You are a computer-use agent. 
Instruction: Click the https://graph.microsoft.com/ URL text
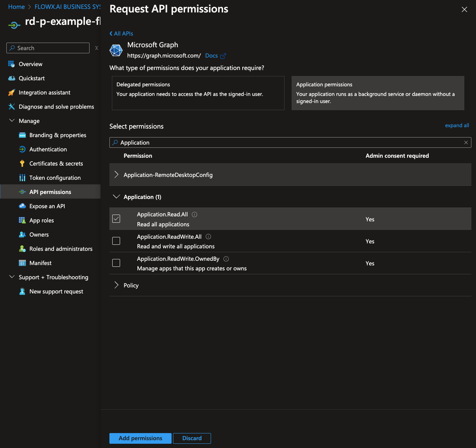tap(164, 56)
